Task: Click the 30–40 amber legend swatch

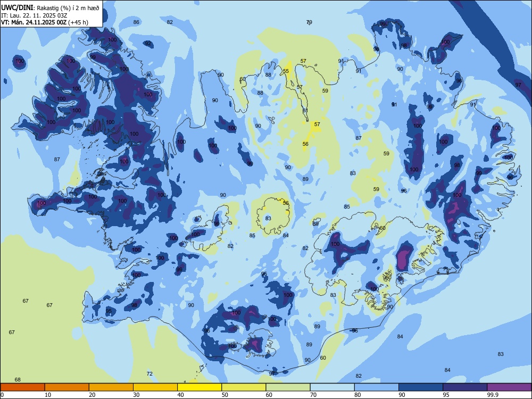Action: [155, 387]
